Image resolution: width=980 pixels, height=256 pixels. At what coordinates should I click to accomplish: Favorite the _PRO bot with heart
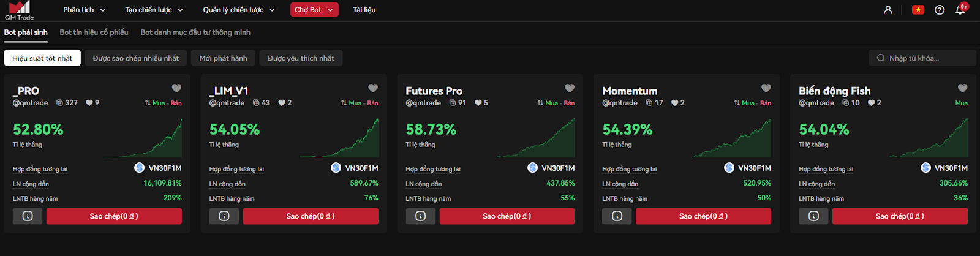click(x=176, y=88)
